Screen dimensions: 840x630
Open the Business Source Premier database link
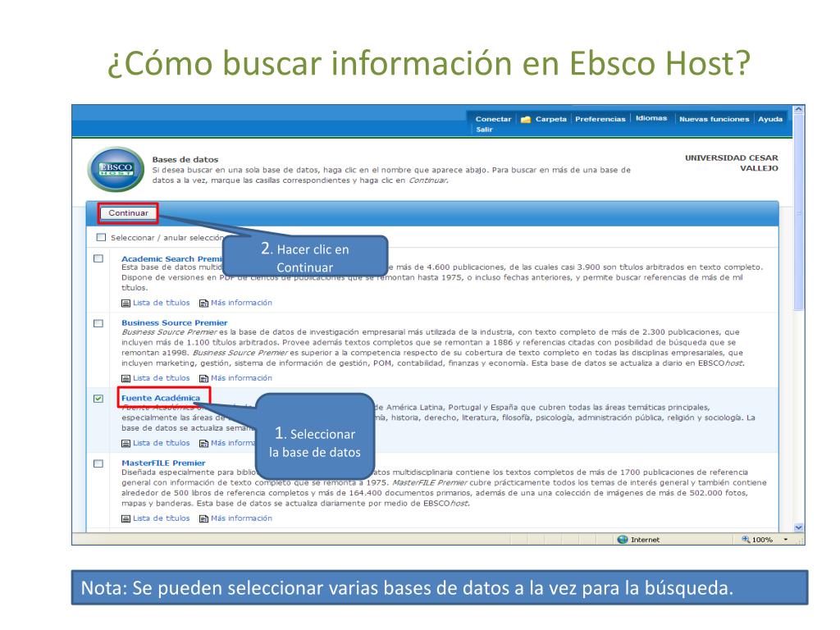click(174, 322)
